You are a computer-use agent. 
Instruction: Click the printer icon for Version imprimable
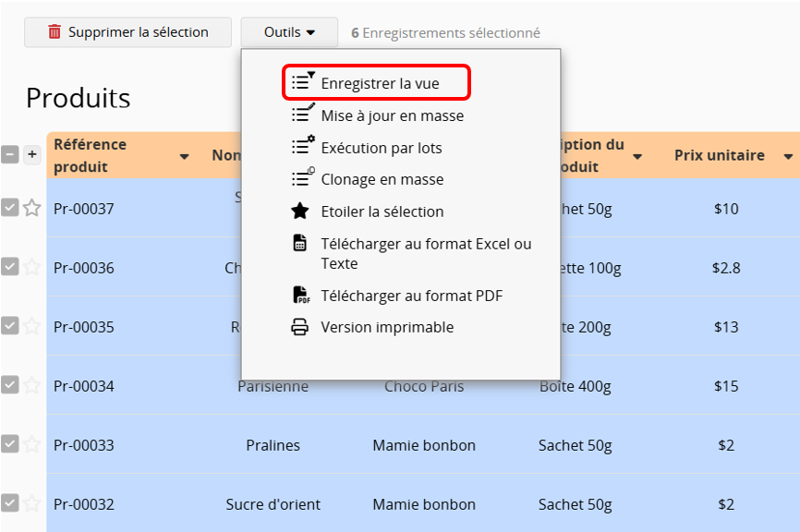300,327
